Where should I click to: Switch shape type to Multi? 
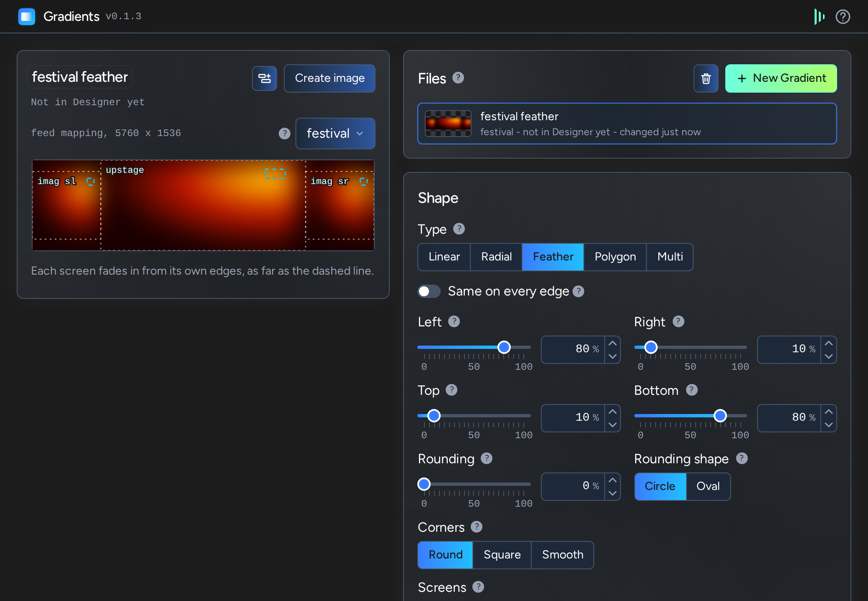tap(670, 257)
